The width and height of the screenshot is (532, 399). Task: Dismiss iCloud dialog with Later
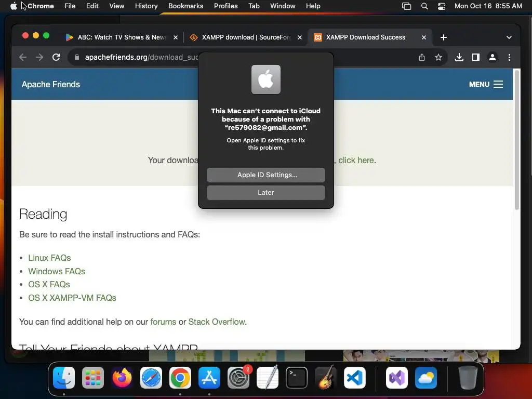pos(265,192)
